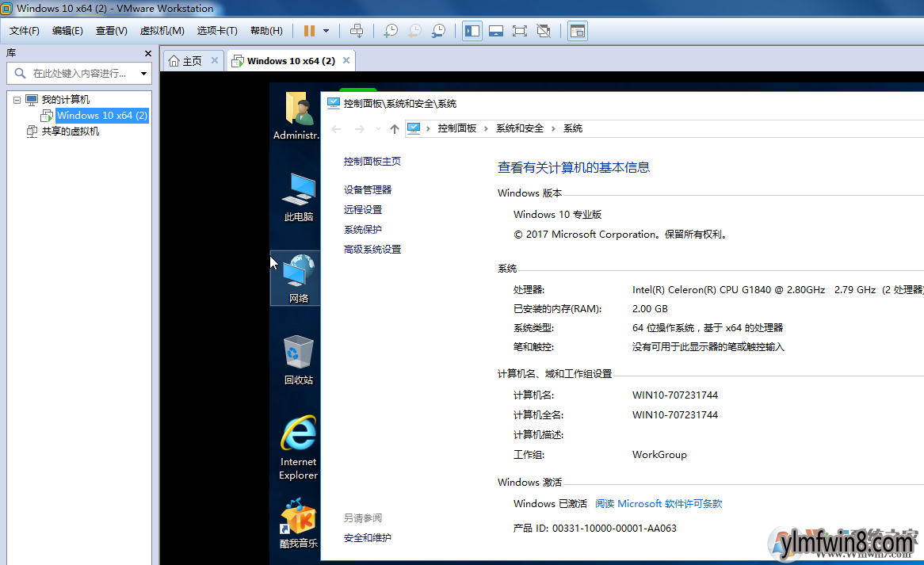Viewport: 924px width, 565px height.
Task: Open 系统保护 link
Action: coord(363,230)
